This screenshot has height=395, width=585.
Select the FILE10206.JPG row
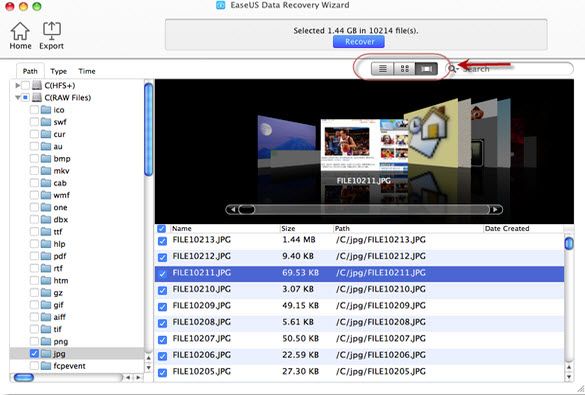click(x=359, y=356)
